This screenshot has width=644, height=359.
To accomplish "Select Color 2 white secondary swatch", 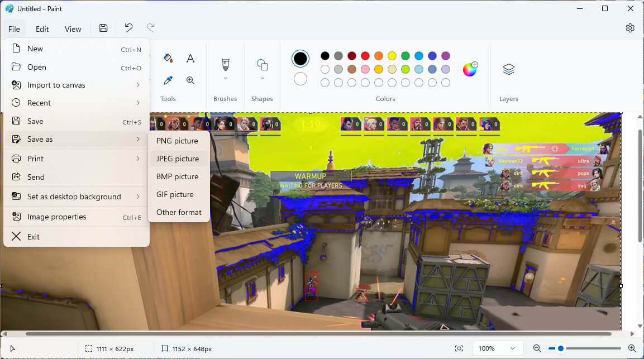I will [300, 79].
